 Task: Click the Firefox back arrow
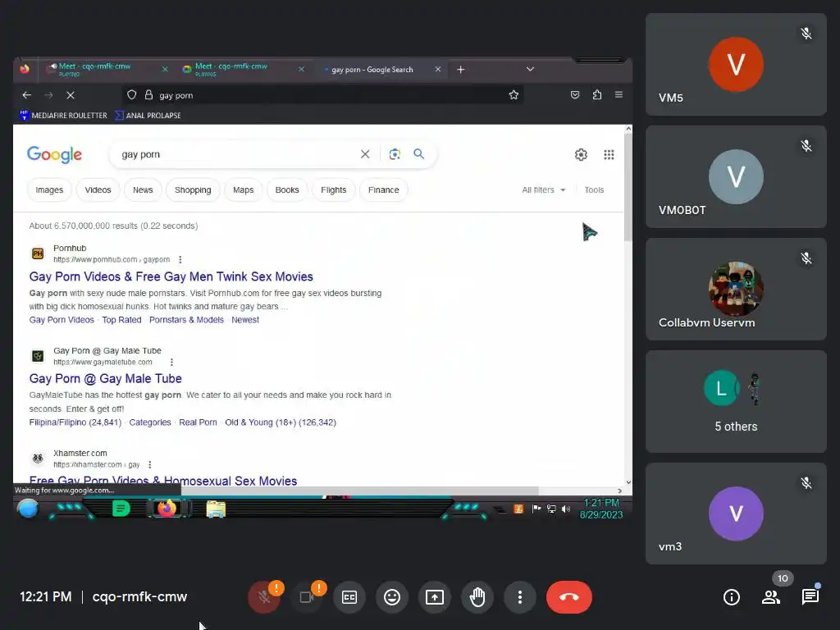click(27, 95)
